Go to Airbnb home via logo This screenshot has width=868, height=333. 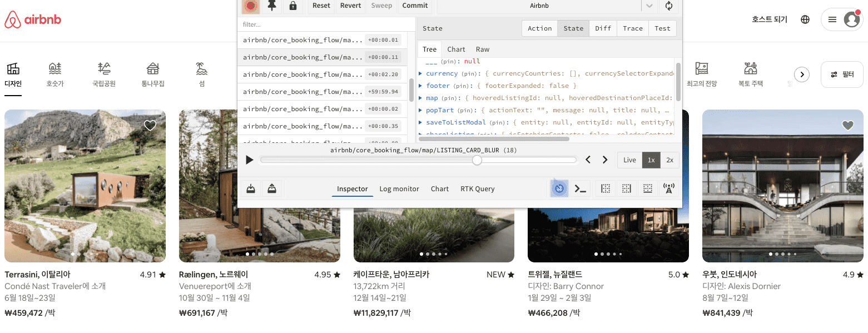pyautogui.click(x=33, y=19)
